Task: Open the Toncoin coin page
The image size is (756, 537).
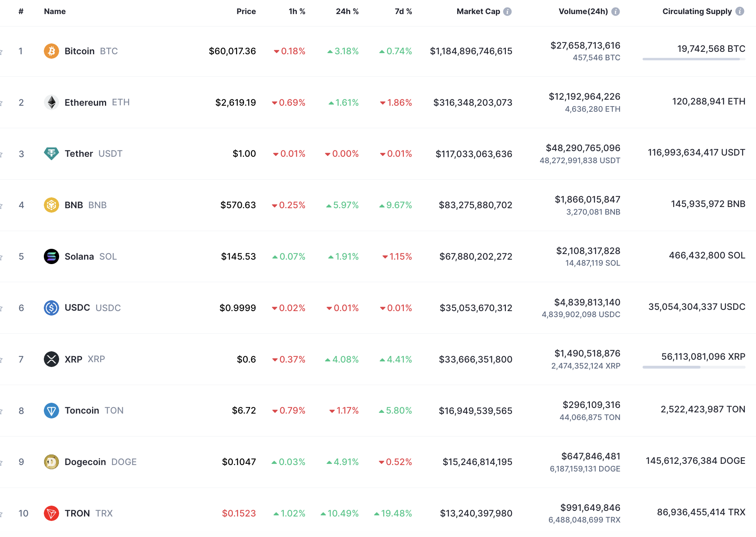Action: click(x=82, y=410)
